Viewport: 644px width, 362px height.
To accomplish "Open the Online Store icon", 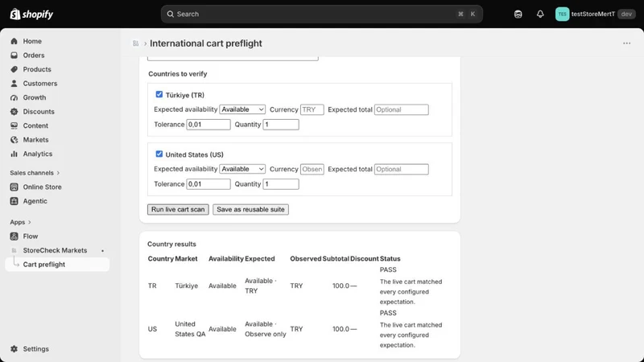I will point(14,187).
